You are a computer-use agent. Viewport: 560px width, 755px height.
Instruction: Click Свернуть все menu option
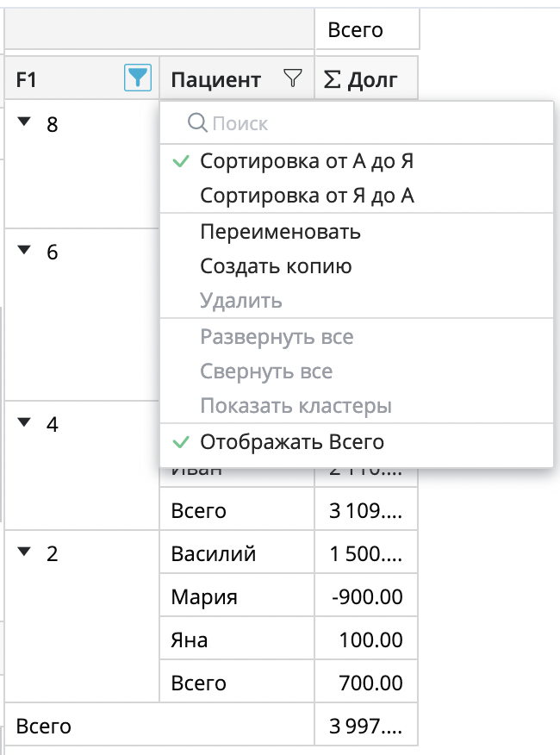point(266,371)
